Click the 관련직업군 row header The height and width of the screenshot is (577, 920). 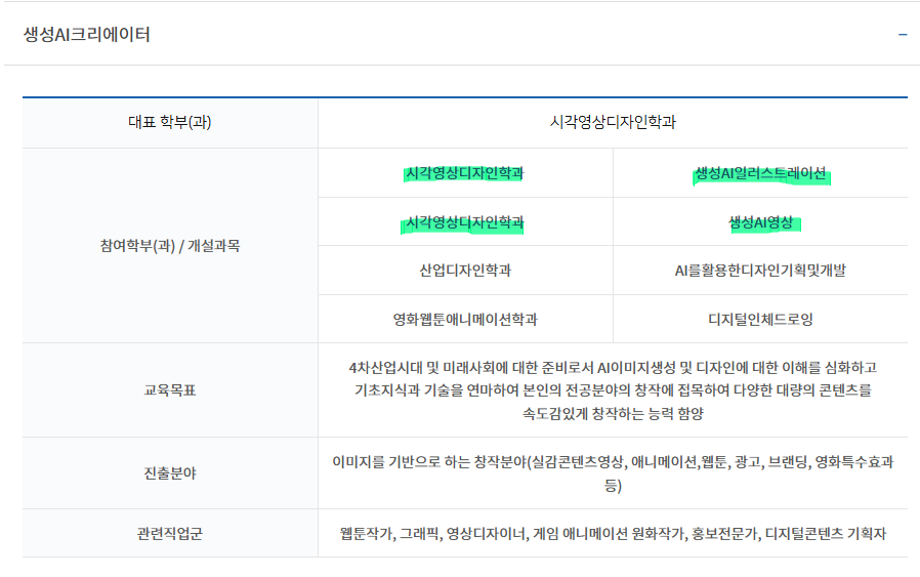pos(170,534)
